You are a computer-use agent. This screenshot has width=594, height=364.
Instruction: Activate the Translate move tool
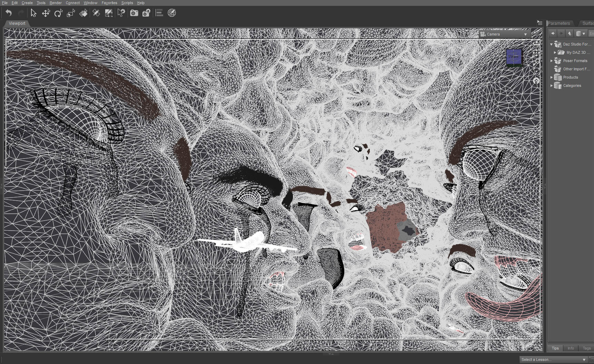(46, 13)
